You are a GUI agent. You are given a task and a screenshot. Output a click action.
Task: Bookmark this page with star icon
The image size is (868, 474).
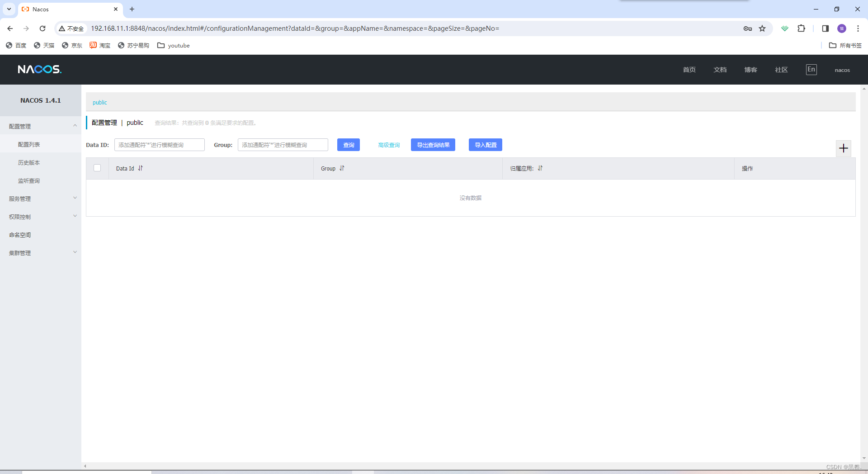coord(762,28)
